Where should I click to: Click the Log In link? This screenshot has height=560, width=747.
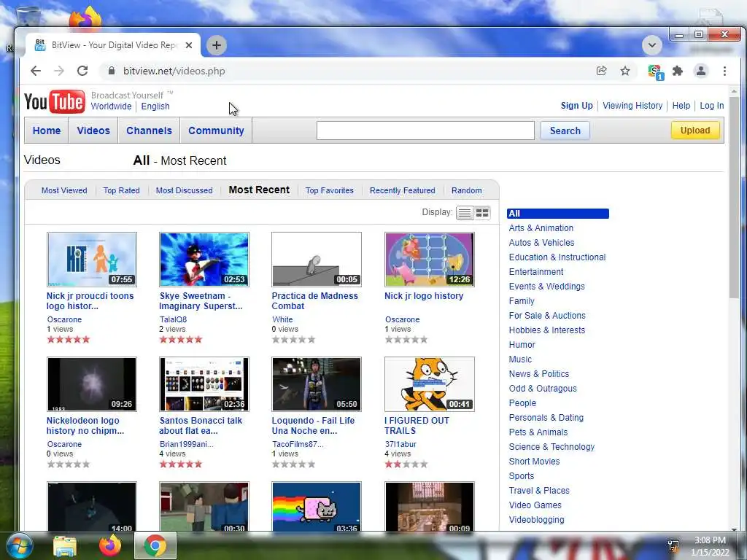point(712,106)
